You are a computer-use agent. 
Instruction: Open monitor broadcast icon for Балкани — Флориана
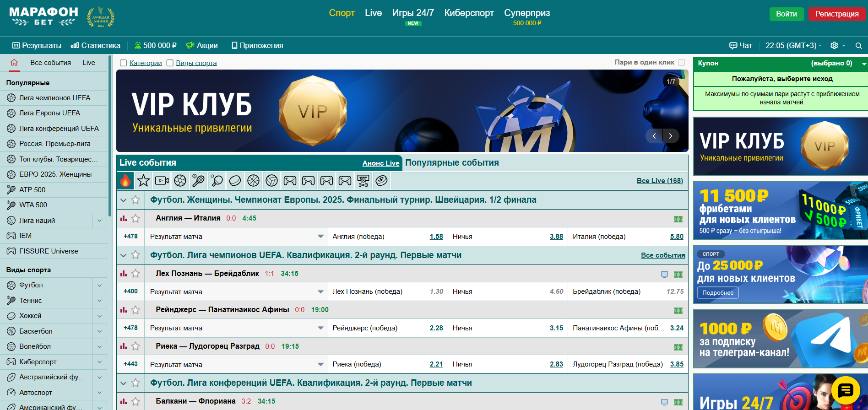point(665,402)
